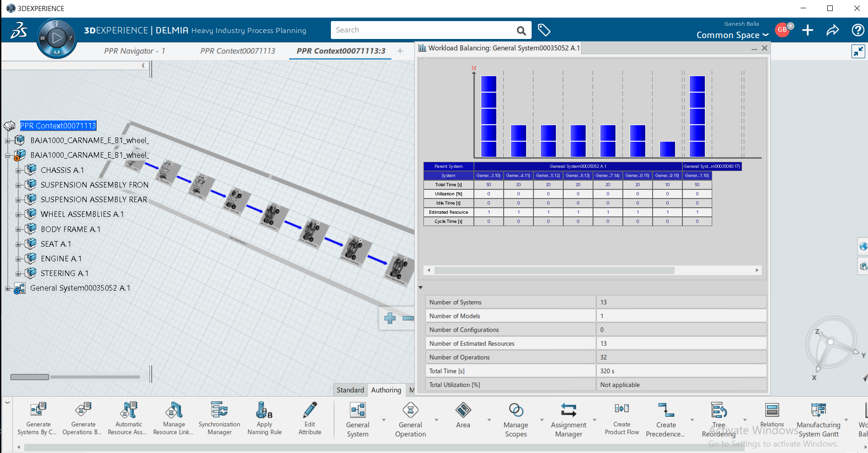Click Create Precedence tool

[x=665, y=420]
